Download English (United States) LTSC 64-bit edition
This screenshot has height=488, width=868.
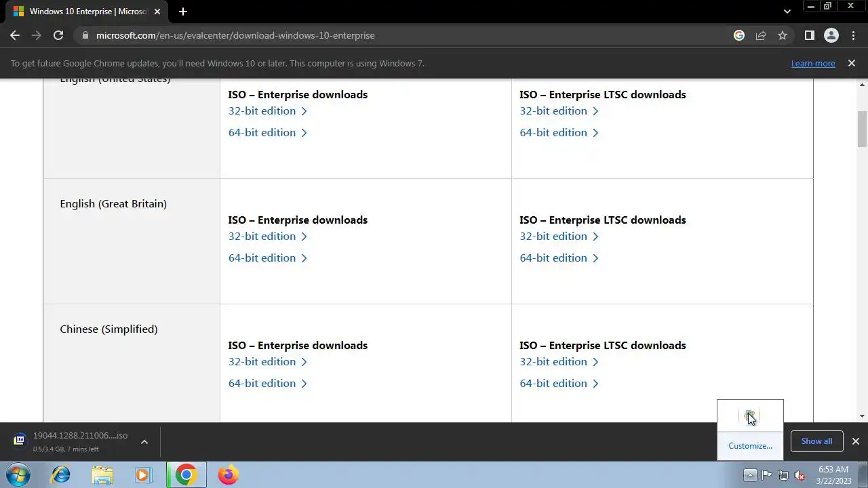559,132
